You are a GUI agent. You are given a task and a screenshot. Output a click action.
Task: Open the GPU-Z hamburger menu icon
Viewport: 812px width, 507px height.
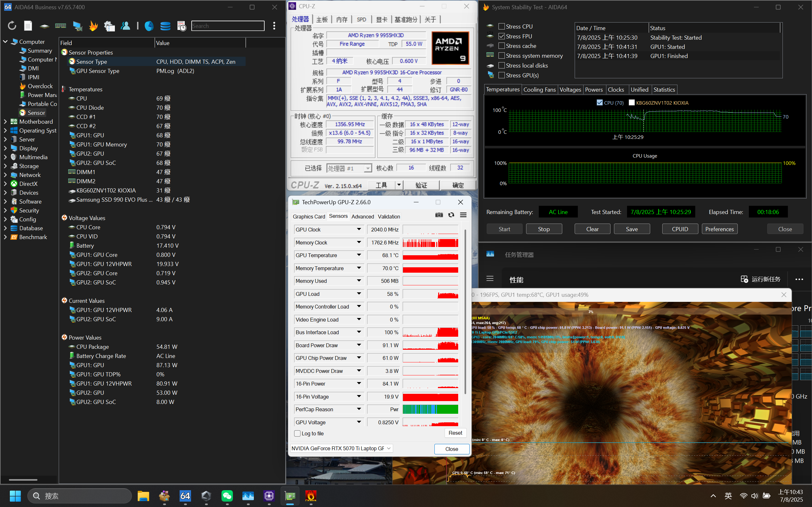tap(463, 215)
